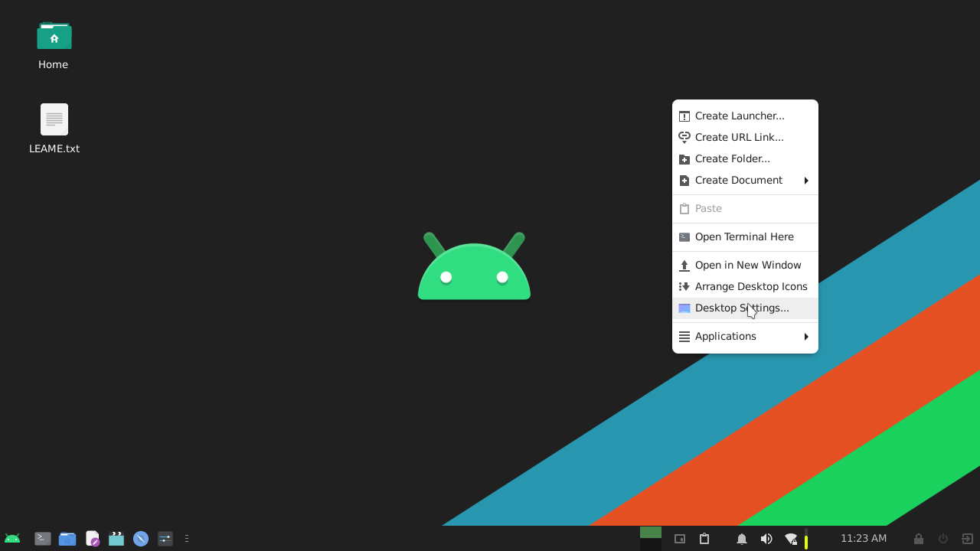Screen dimensions: 980x551
Task: Click the list-lines icon beside Applications
Action: (684, 337)
